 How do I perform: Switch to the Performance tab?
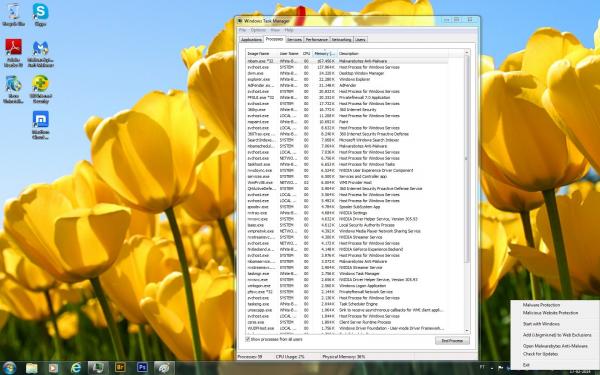pyautogui.click(x=316, y=39)
